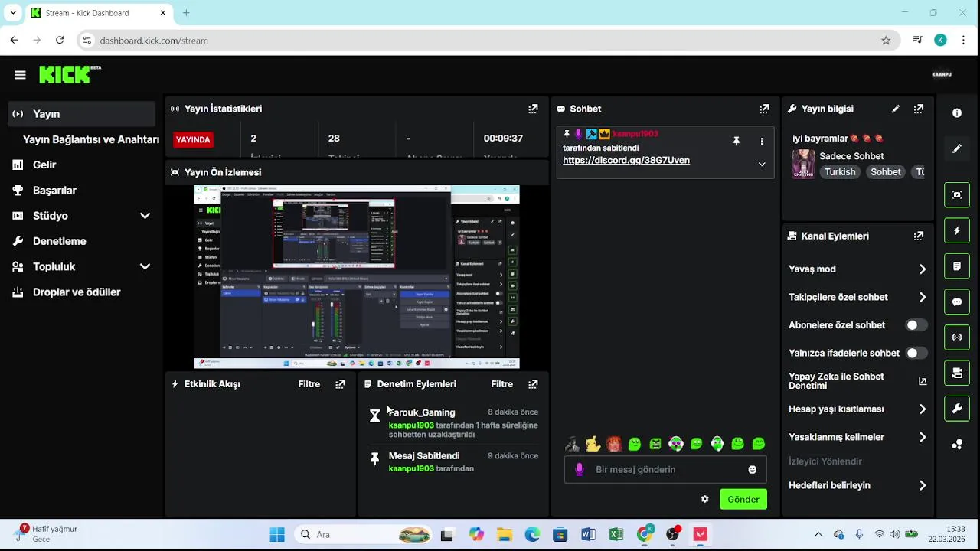Edit stream info with the Yayın bilgisi pencil

click(x=896, y=109)
